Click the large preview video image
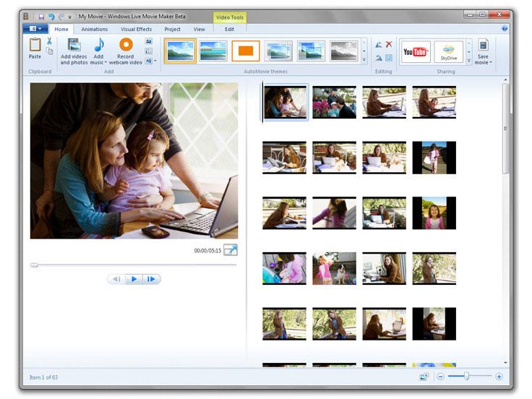Viewport: 532px width, 399px height. pyautogui.click(x=134, y=160)
